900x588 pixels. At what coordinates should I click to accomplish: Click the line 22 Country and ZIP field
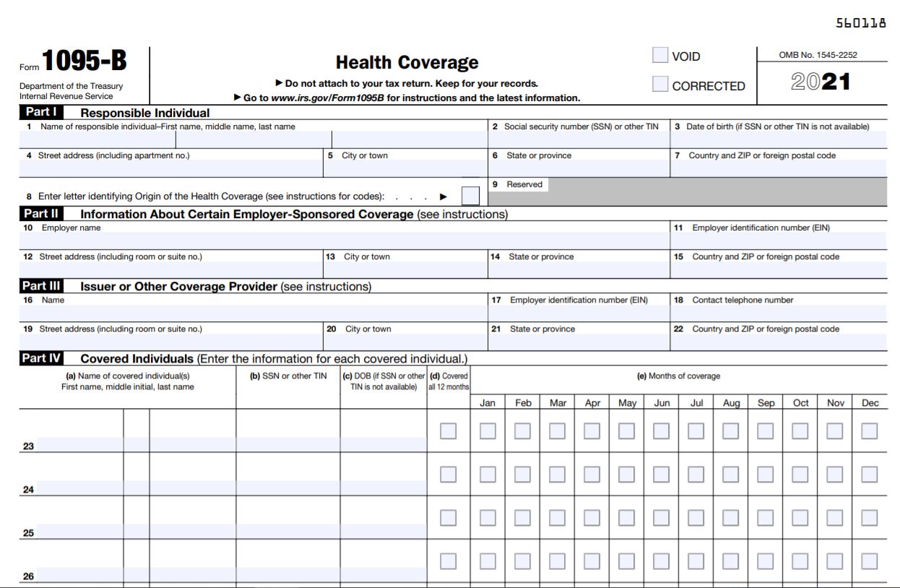pos(779,342)
